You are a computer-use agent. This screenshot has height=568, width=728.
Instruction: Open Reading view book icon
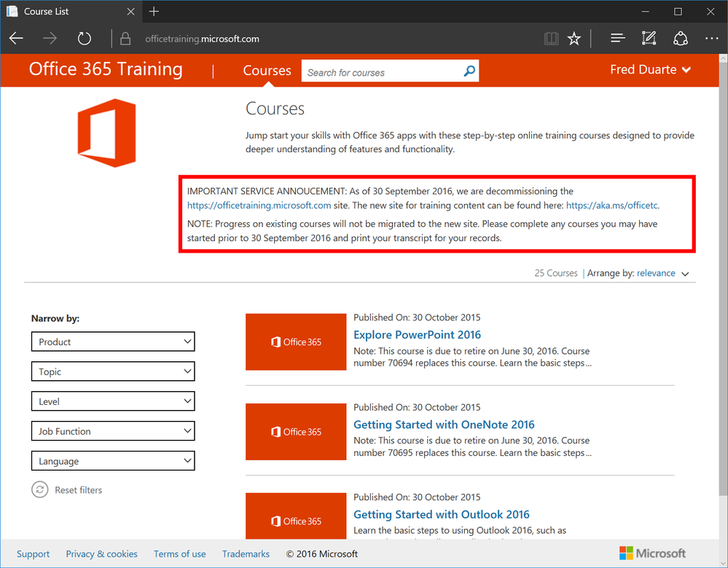coord(551,39)
